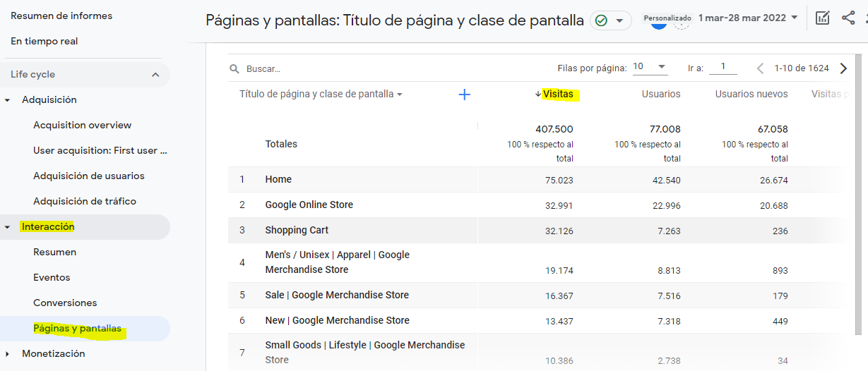Go to next page of results

point(843,68)
